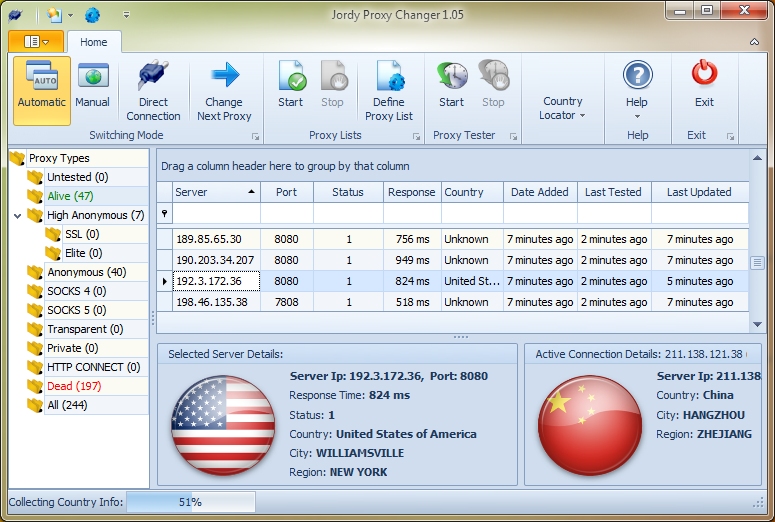The height and width of the screenshot is (522, 775).
Task: Collapse High Anonymous tree node
Action: (18, 215)
